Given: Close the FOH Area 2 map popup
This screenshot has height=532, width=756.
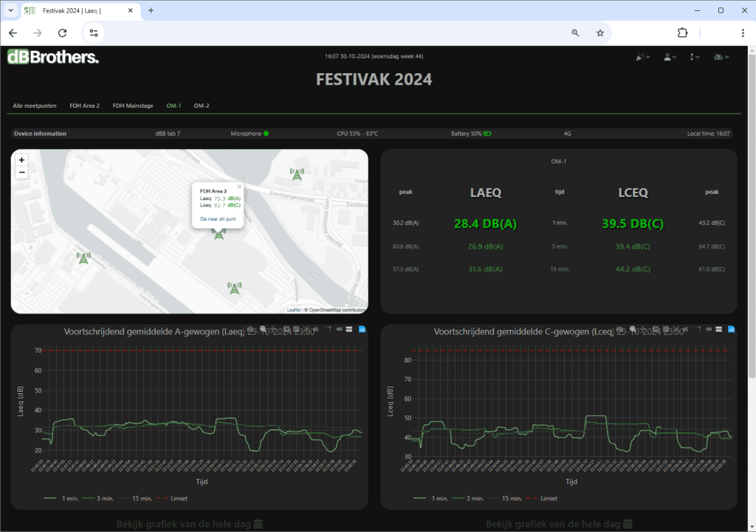Looking at the screenshot, I should [x=239, y=187].
